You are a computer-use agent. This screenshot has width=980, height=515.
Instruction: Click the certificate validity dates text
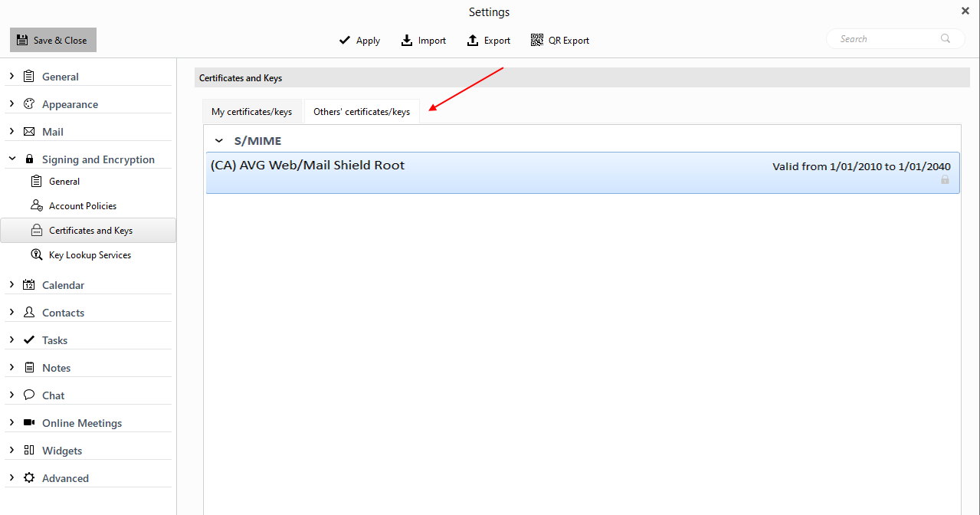(x=861, y=166)
